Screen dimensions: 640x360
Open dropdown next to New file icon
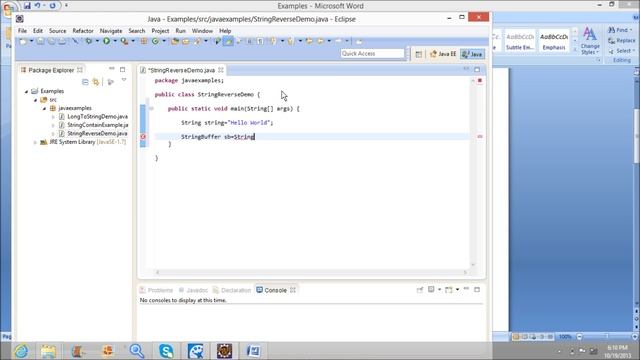(x=31, y=41)
